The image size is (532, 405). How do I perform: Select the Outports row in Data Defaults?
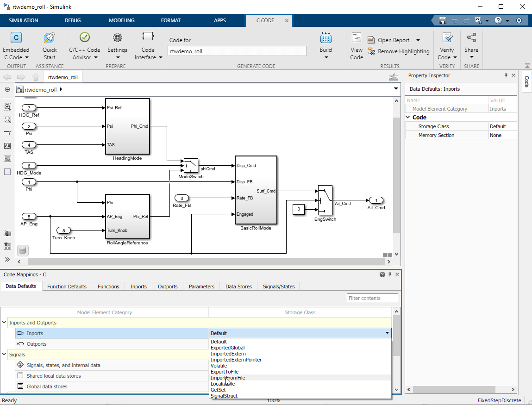pyautogui.click(x=37, y=344)
